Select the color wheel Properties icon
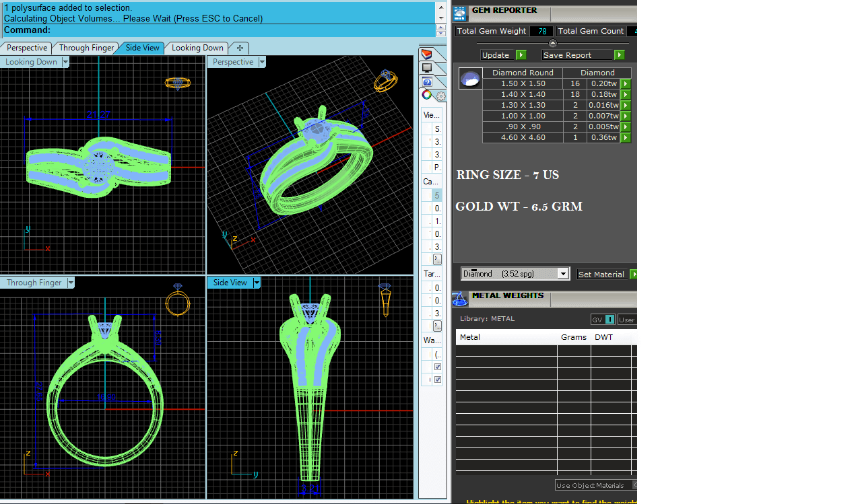Screen dimensions: 858x504 tap(426, 95)
